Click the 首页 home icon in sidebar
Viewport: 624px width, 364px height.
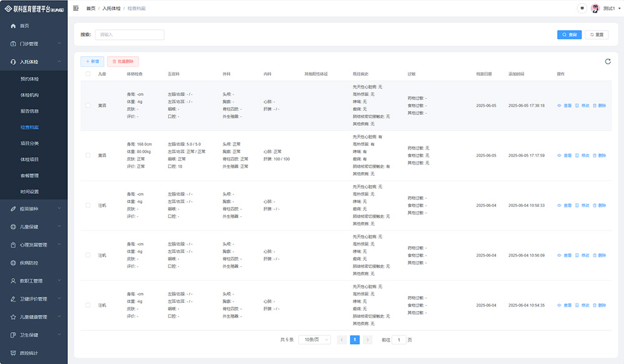tap(14, 26)
